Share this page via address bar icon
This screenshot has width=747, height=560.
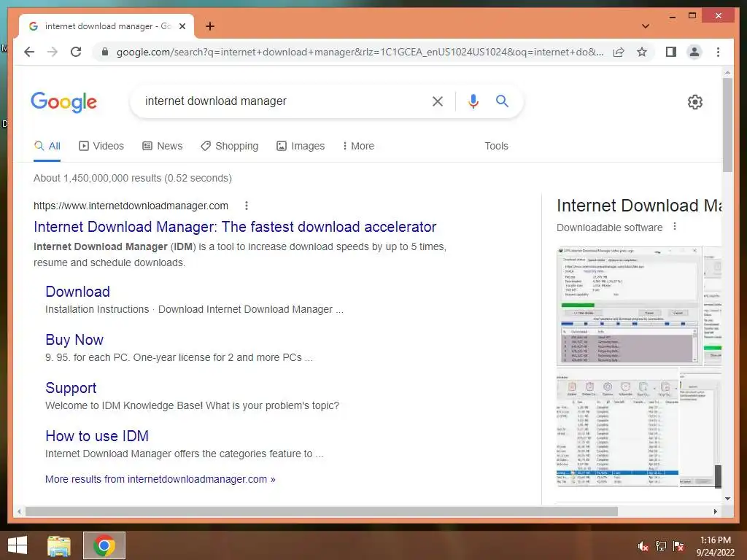[619, 52]
